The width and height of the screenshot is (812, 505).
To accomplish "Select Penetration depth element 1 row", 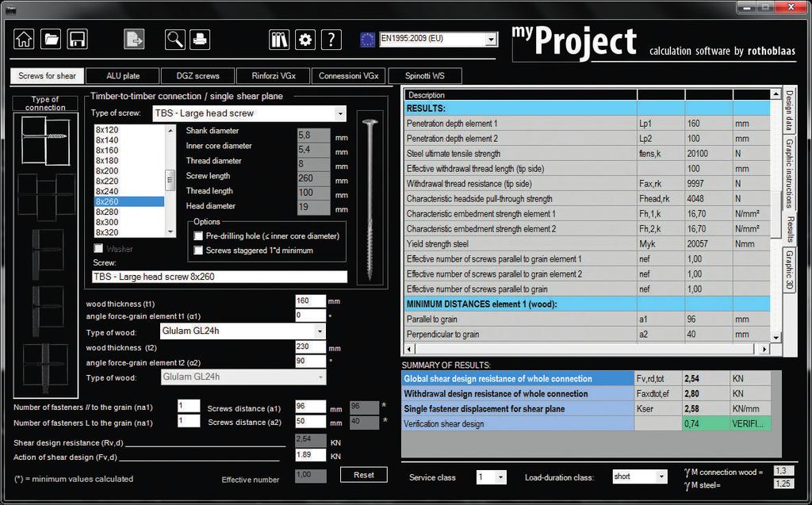I will [588, 124].
